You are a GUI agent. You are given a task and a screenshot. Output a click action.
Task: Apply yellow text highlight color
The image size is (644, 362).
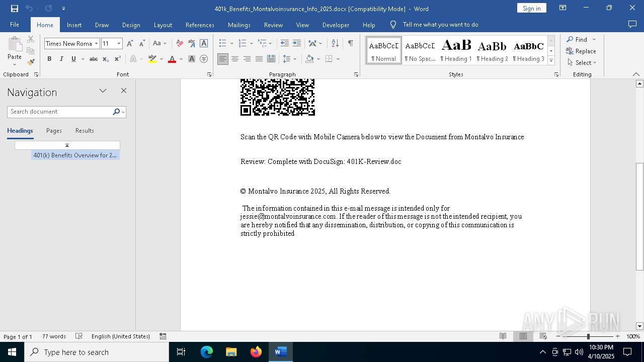[x=152, y=59]
